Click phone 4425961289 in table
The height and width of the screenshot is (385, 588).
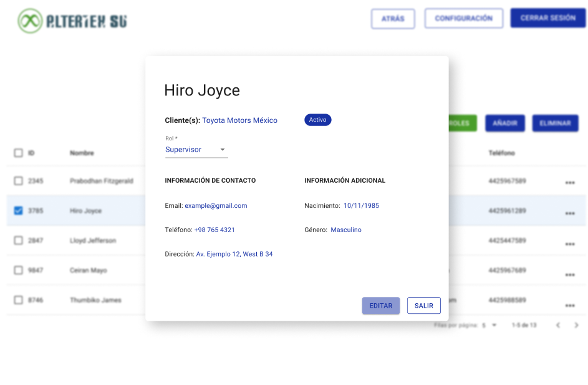(507, 210)
